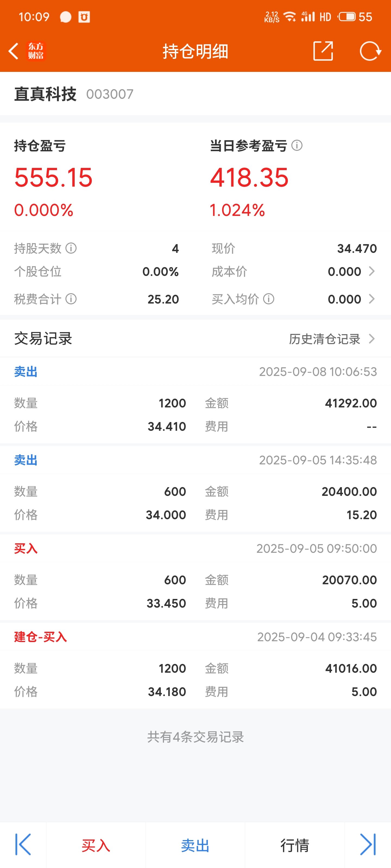Show info for 买入均价
This screenshot has height=868, width=391.
coord(269,299)
